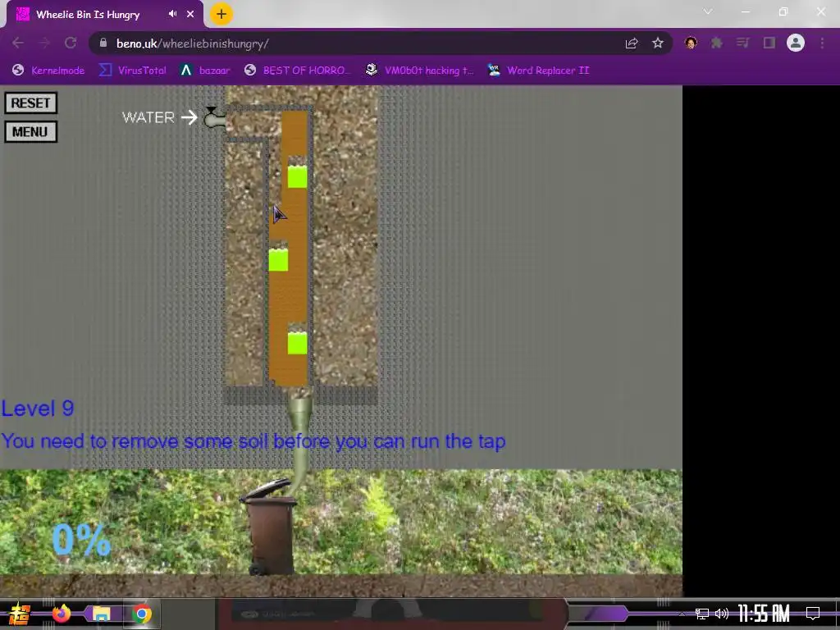Click the avatar extension icon in toolbar

[691, 43]
